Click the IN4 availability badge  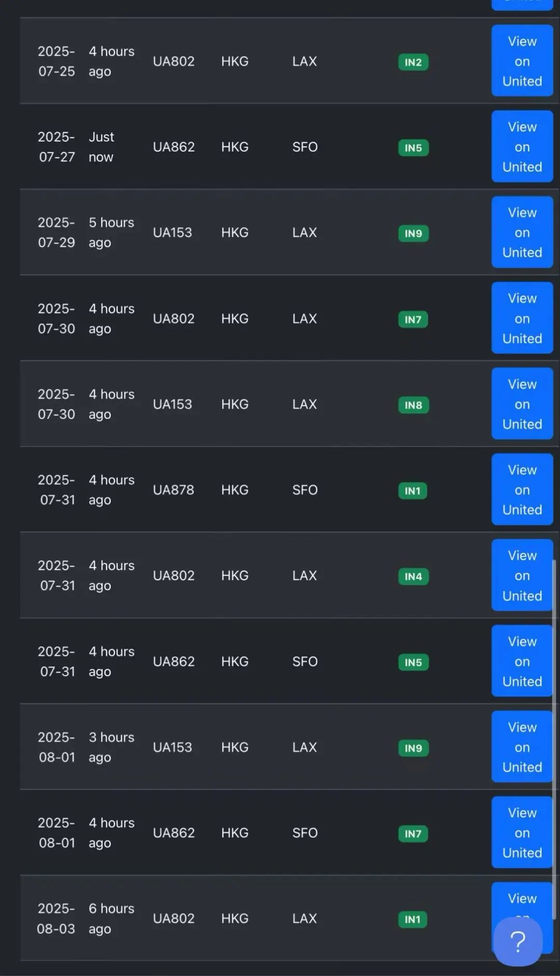413,577
